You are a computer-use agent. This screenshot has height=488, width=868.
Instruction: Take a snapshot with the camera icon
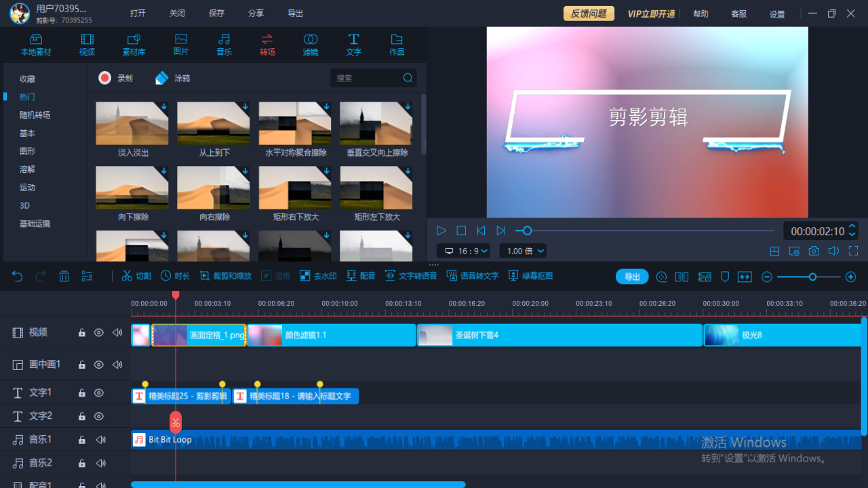click(x=813, y=251)
